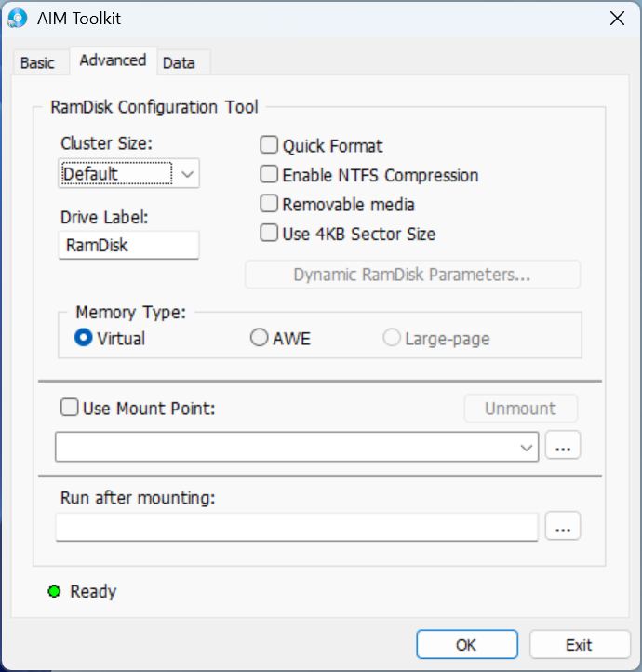This screenshot has height=672, width=642.
Task: Choose the AWE memory type
Action: pos(260,339)
